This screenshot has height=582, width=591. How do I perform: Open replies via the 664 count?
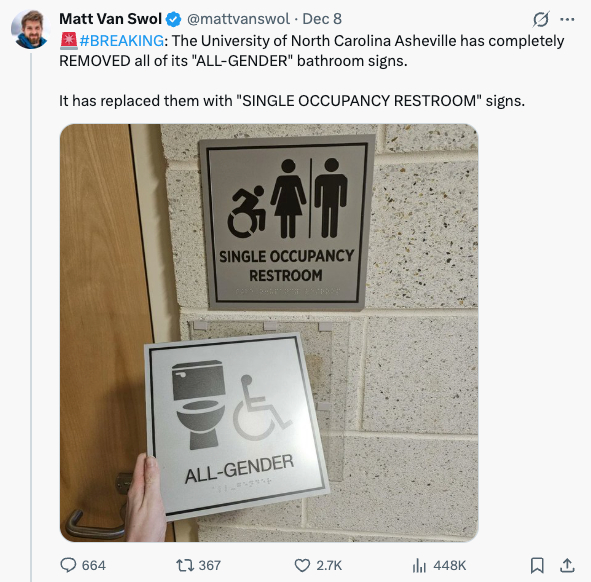coord(94,565)
